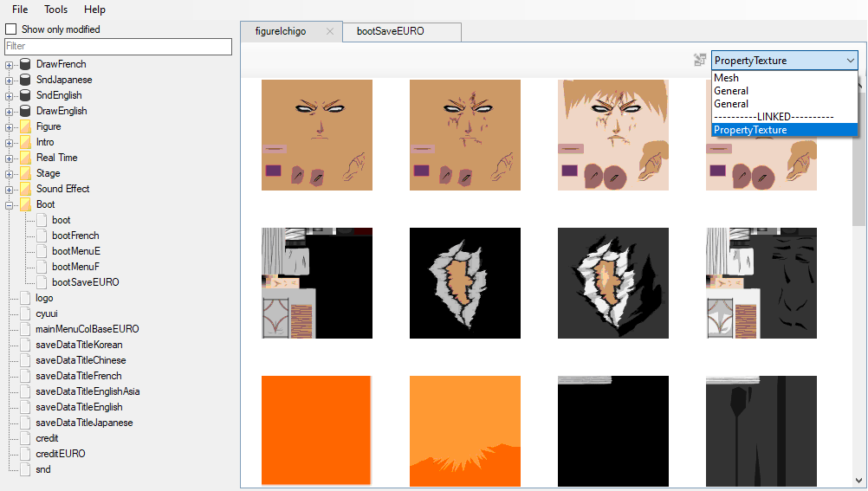The width and height of the screenshot is (868, 491).
Task: Click the Sound Effect folder icon
Action: pyautogui.click(x=25, y=189)
